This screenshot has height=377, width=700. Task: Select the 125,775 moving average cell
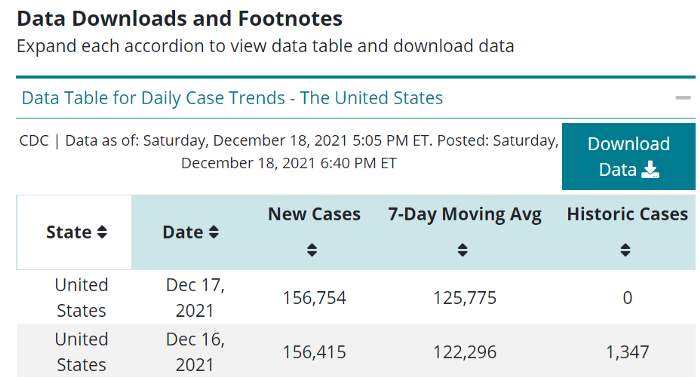[465, 298]
